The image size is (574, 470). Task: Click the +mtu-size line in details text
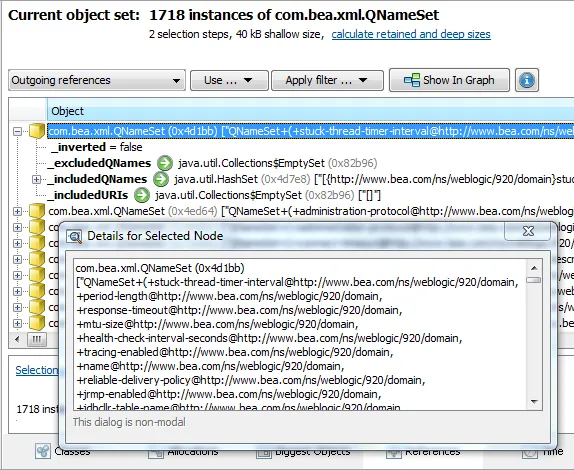(x=217, y=324)
